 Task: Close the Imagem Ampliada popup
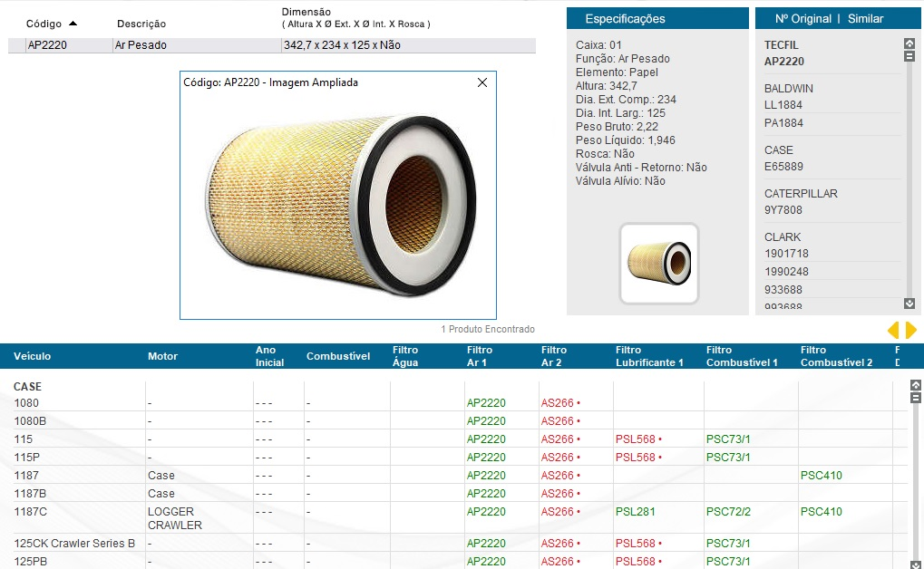(482, 82)
